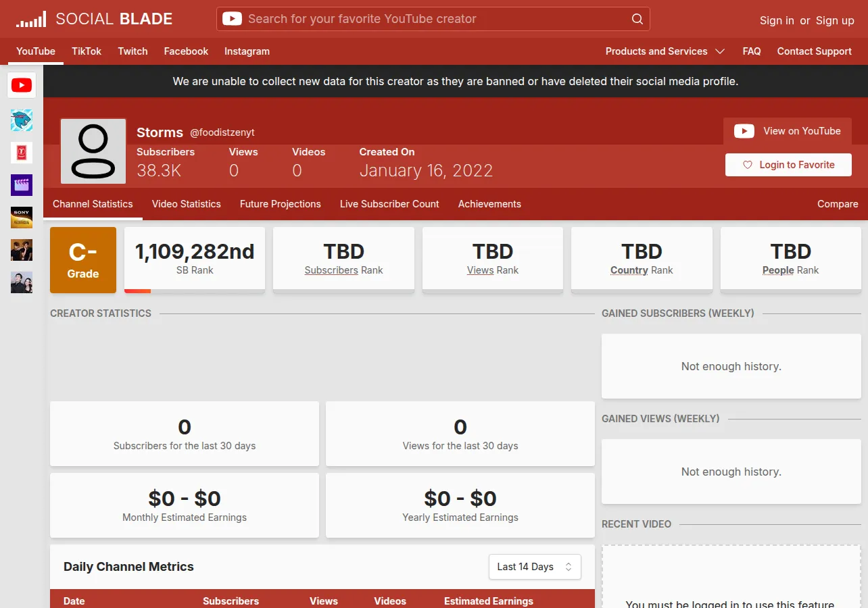This screenshot has width=868, height=608.
Task: Click the Monthly Estimated Earnings card
Action: pos(185,505)
